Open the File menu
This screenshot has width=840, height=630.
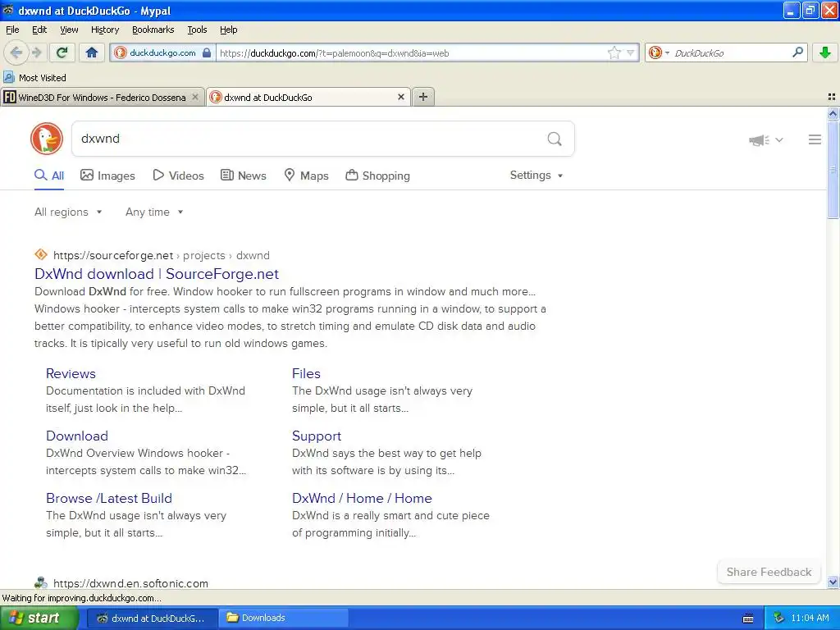pyautogui.click(x=12, y=30)
